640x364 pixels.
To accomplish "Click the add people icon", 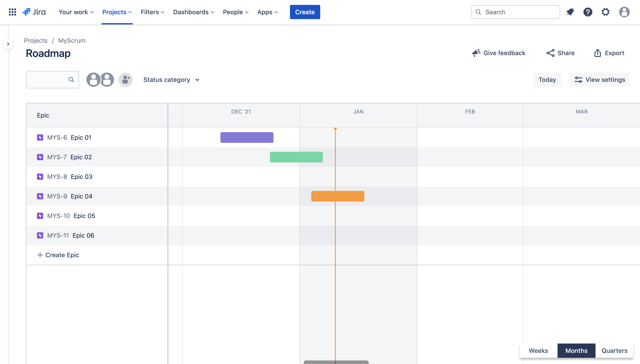I will tap(126, 80).
